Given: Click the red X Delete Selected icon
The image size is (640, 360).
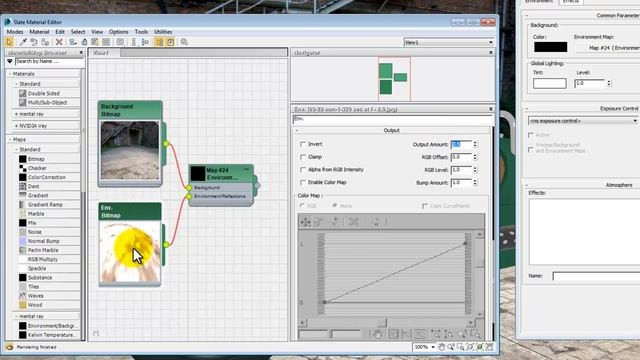Looking at the screenshot, I should (59, 42).
